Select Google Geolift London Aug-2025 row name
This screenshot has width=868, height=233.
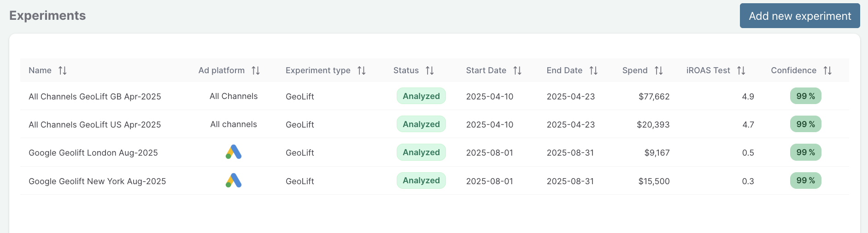pyautogui.click(x=93, y=152)
